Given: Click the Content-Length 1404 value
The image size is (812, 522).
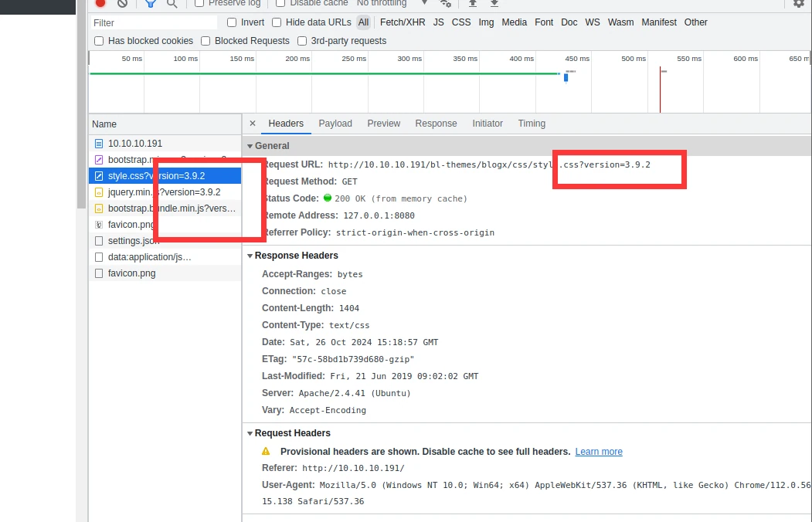Looking at the screenshot, I should [349, 308].
